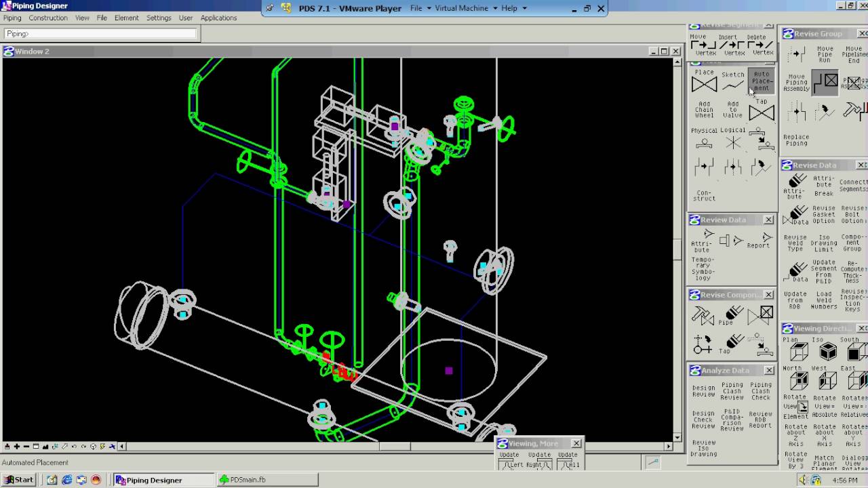
Task: Click Window 2 horizontal scrollbar left arrow
Action: [123, 447]
